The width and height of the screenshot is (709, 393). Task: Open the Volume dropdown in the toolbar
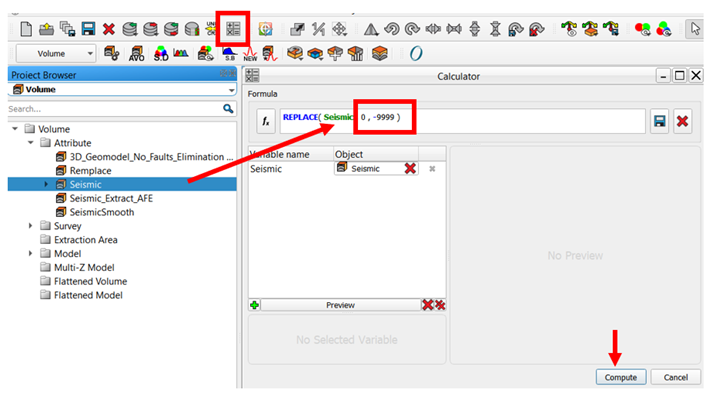(57, 53)
